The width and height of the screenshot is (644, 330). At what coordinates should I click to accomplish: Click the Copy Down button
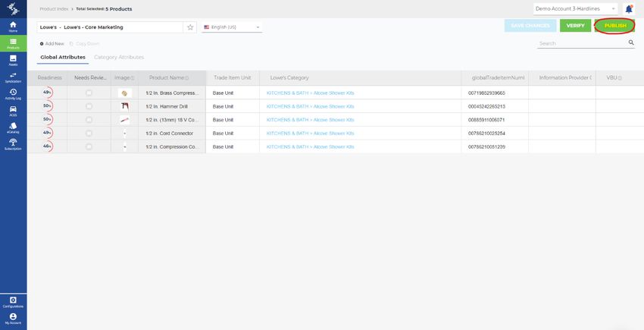(x=84, y=43)
